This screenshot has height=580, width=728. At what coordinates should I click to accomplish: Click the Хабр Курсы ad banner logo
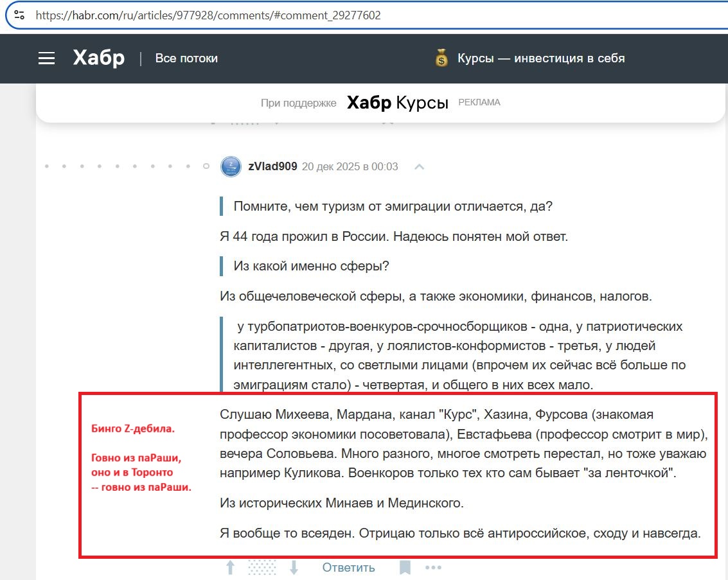[397, 103]
